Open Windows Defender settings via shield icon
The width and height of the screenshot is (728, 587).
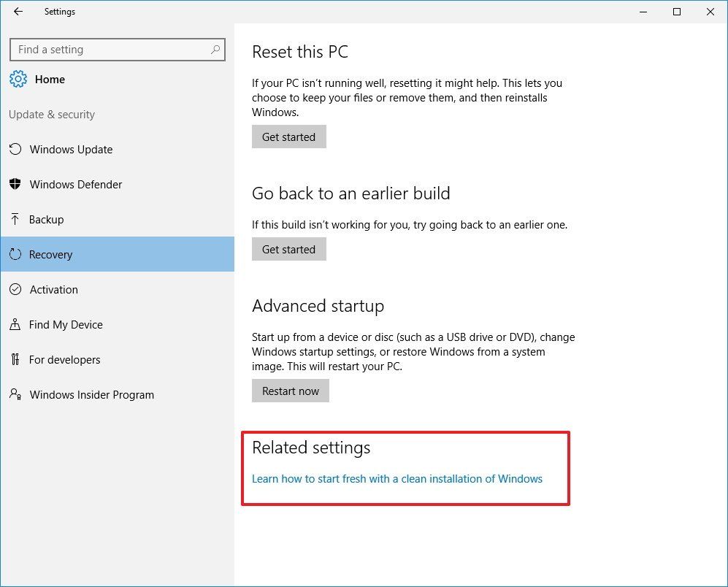point(16,184)
